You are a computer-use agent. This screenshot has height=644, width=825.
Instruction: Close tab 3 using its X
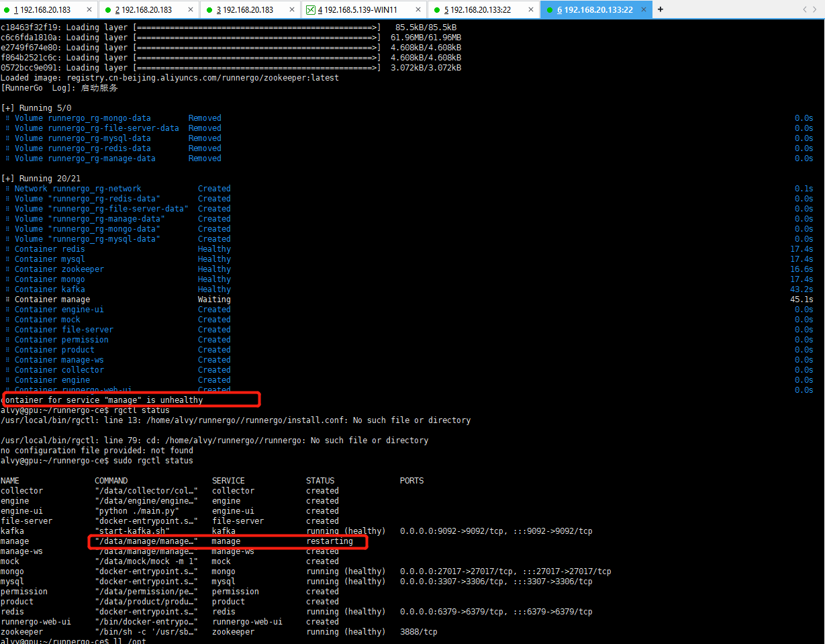pos(292,10)
